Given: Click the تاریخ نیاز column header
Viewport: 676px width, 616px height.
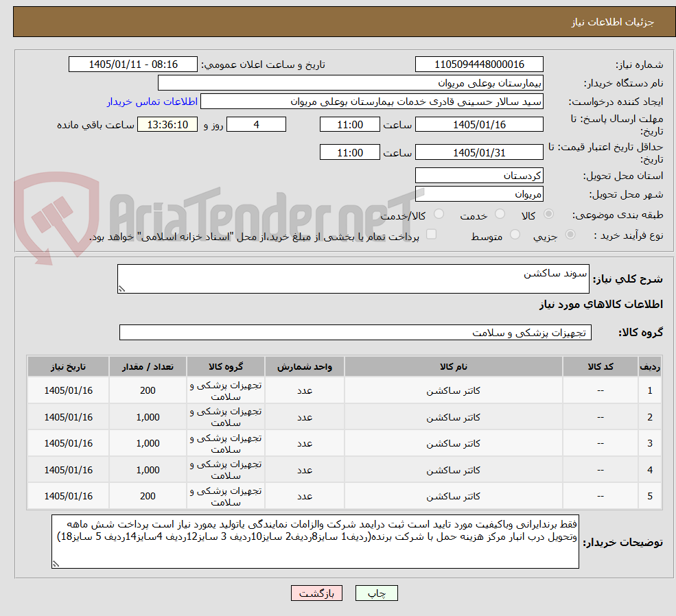Looking at the screenshot, I should click(x=68, y=366).
